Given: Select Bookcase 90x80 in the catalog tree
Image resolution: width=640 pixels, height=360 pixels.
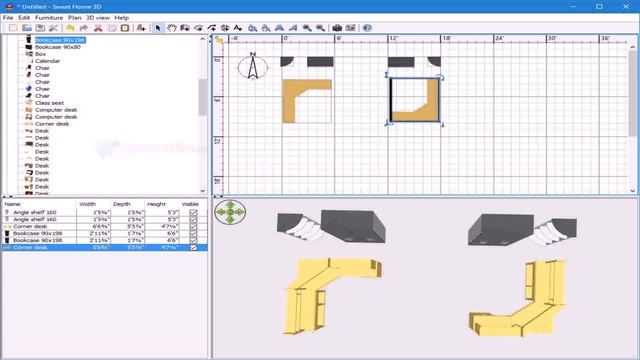Looking at the screenshot, I should tap(58, 47).
